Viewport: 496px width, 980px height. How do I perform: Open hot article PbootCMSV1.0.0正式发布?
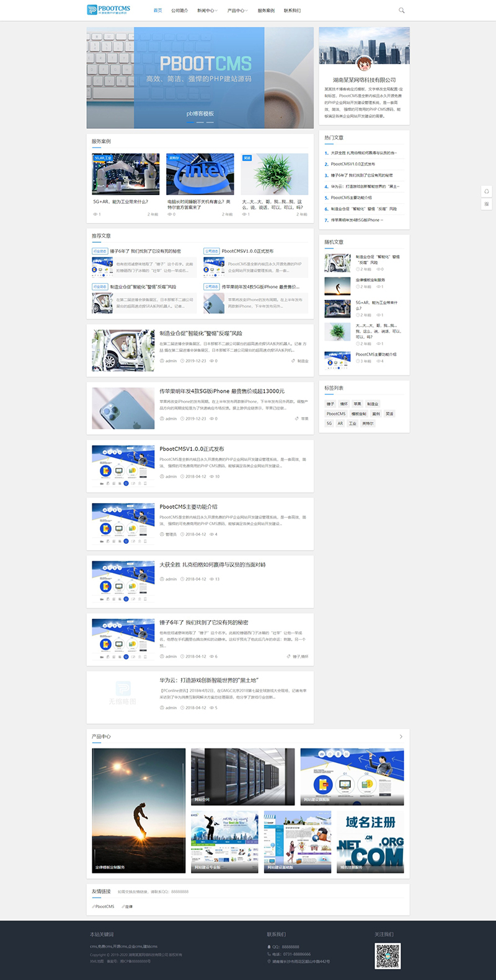[353, 164]
